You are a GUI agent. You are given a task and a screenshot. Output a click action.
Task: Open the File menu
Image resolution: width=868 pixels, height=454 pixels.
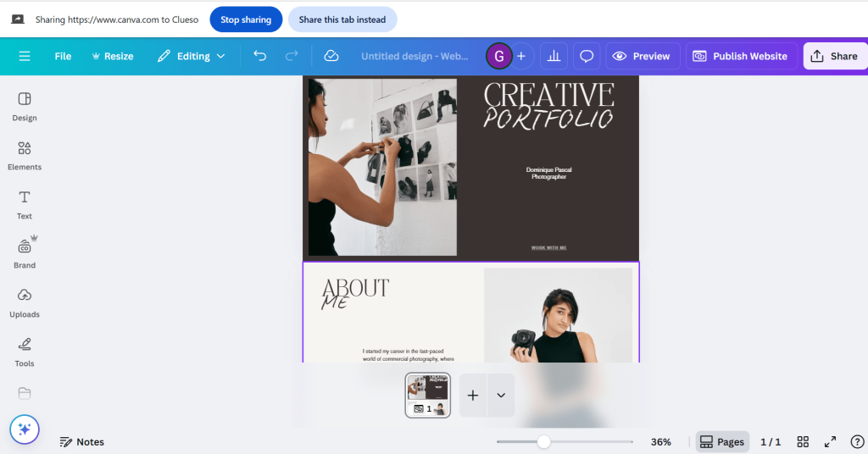[63, 56]
